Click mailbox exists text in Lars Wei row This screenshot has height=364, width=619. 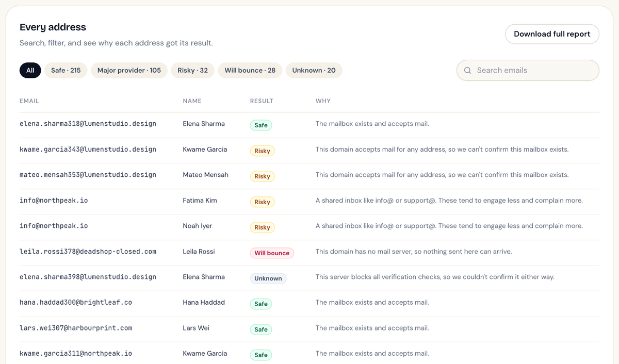click(x=372, y=328)
